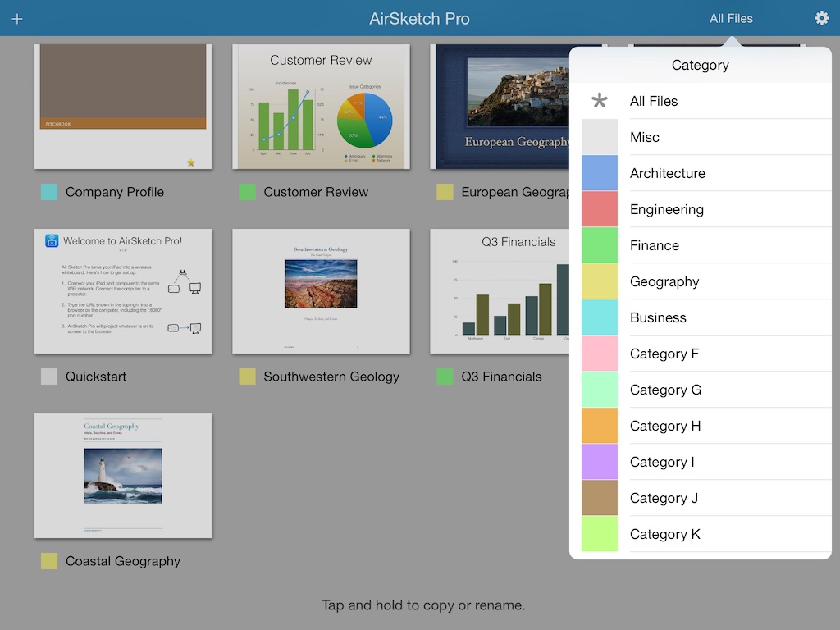
Task: Click the pink Category F swatch
Action: pyautogui.click(x=600, y=354)
